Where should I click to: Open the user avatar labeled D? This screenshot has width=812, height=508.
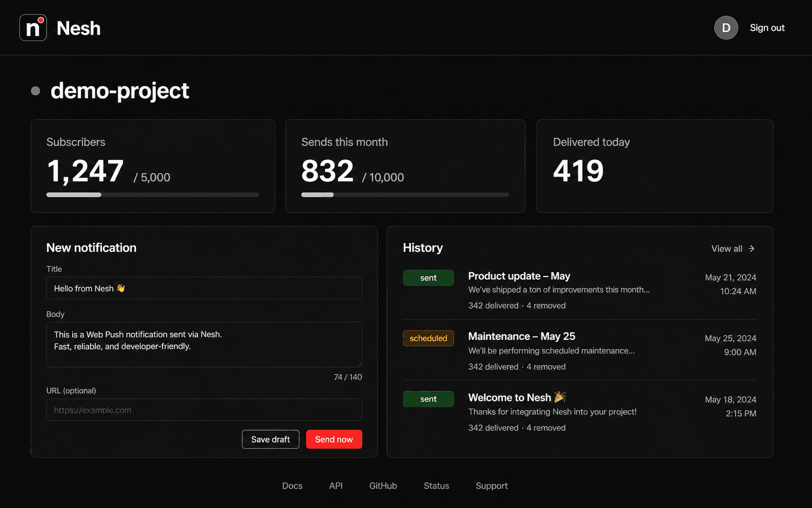coord(726,28)
